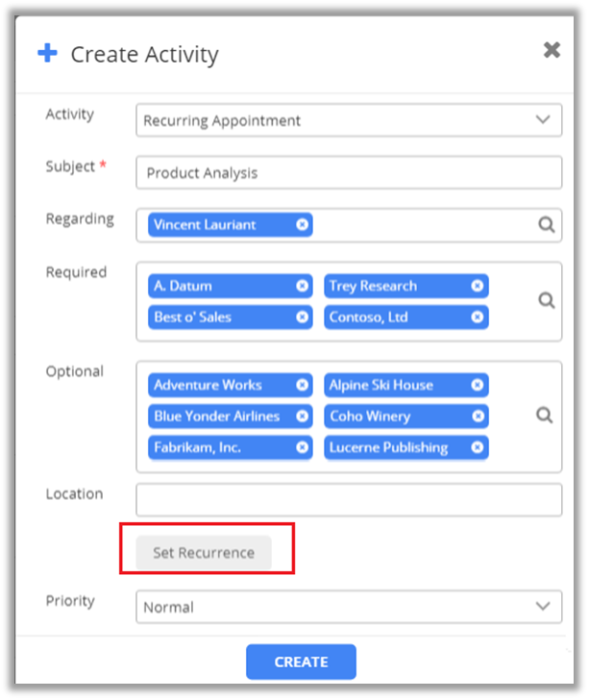This screenshot has height=700, width=589.
Task: Remove Coho Winery tag
Action: click(477, 416)
